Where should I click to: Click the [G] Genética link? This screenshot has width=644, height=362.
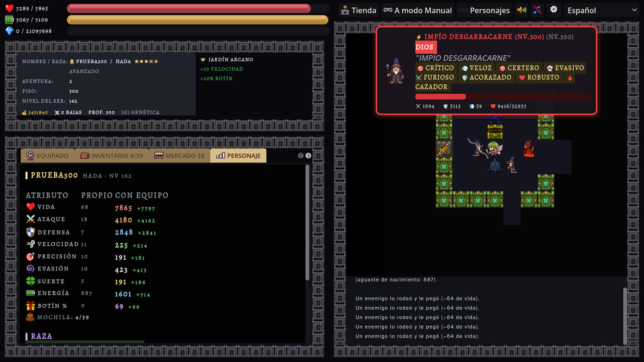click(140, 112)
